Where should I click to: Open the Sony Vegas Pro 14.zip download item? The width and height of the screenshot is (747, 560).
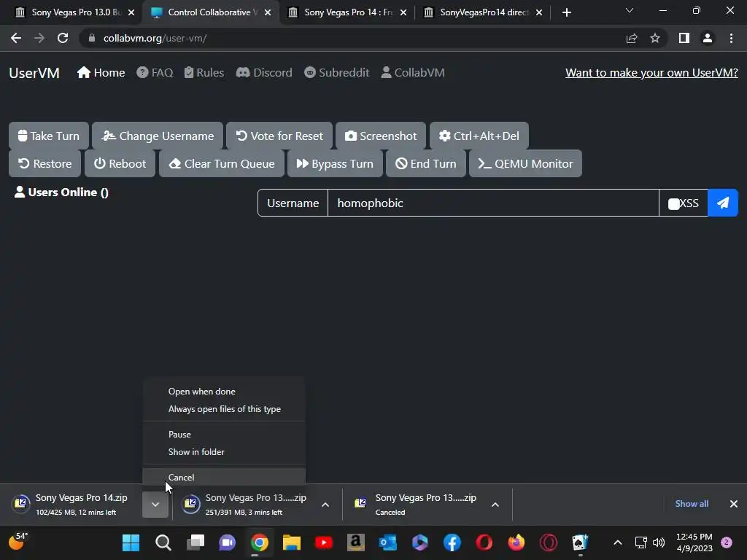tap(71, 505)
